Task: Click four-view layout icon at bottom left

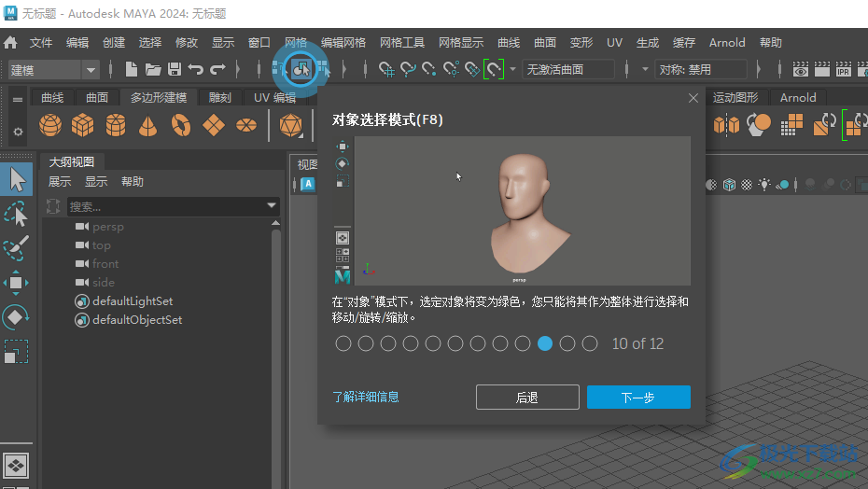Action: coord(16,466)
